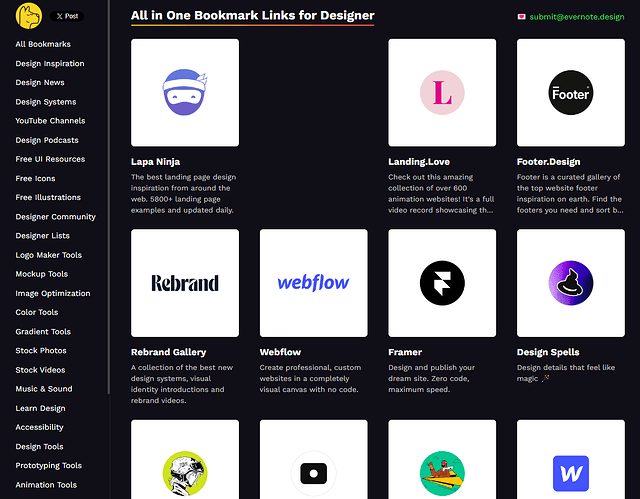
Task: Select Gradient Tools category
Action: pos(43,332)
